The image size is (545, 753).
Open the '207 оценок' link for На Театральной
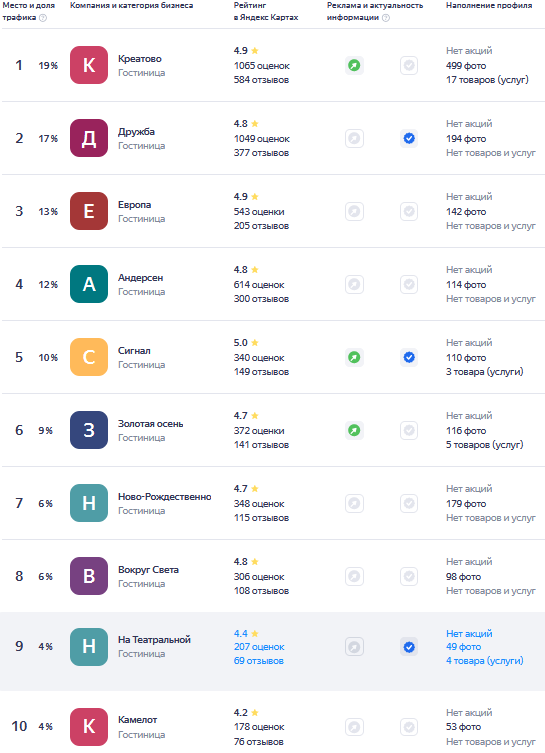pos(259,647)
